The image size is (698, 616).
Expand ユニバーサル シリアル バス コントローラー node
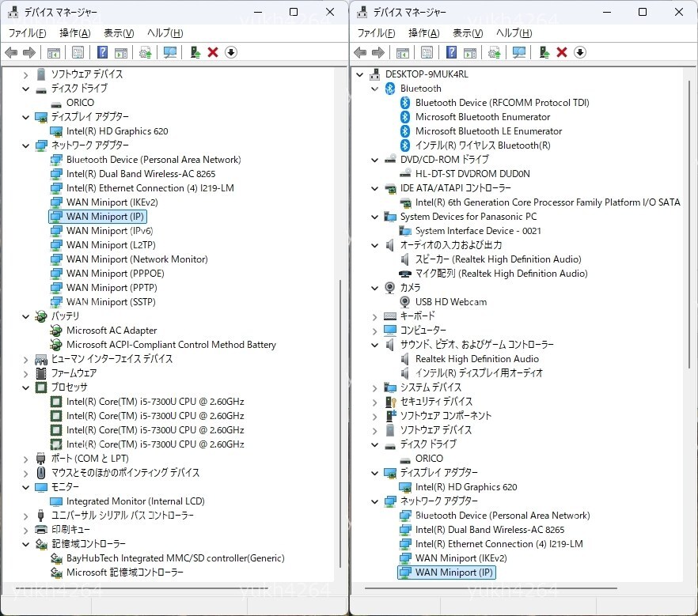click(x=26, y=516)
